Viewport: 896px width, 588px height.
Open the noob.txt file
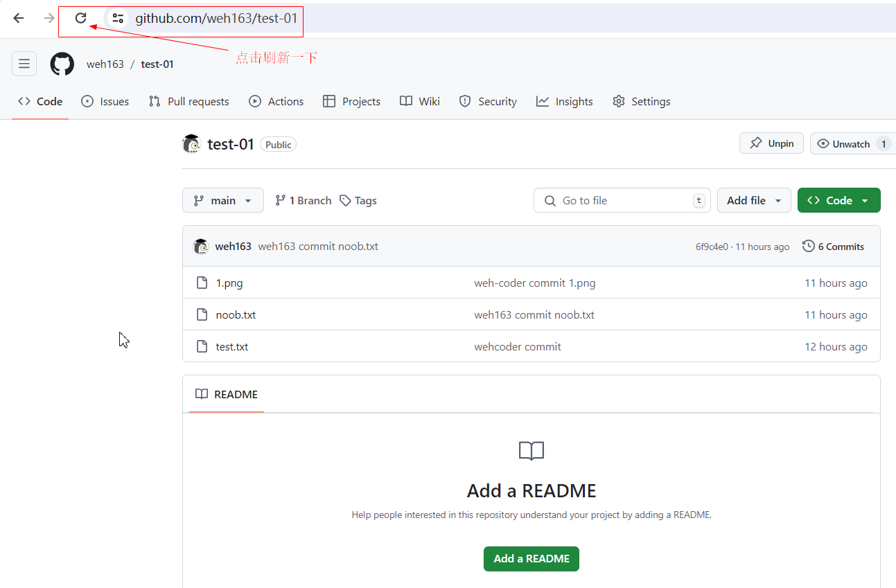point(236,314)
